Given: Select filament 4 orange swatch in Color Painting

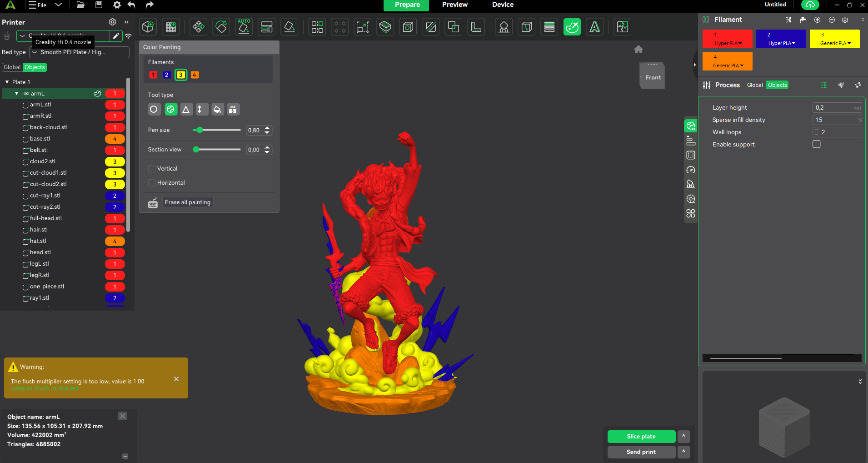Looking at the screenshot, I should coord(195,75).
